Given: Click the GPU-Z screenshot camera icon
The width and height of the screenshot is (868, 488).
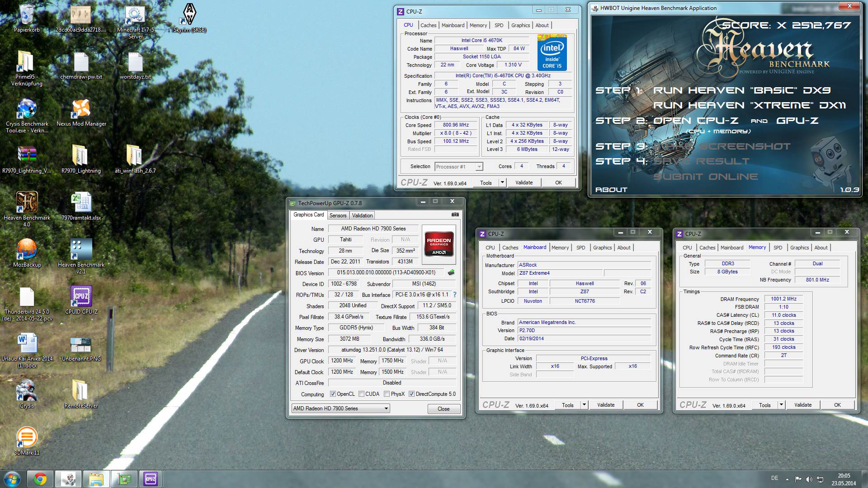Looking at the screenshot, I should pyautogui.click(x=455, y=215).
